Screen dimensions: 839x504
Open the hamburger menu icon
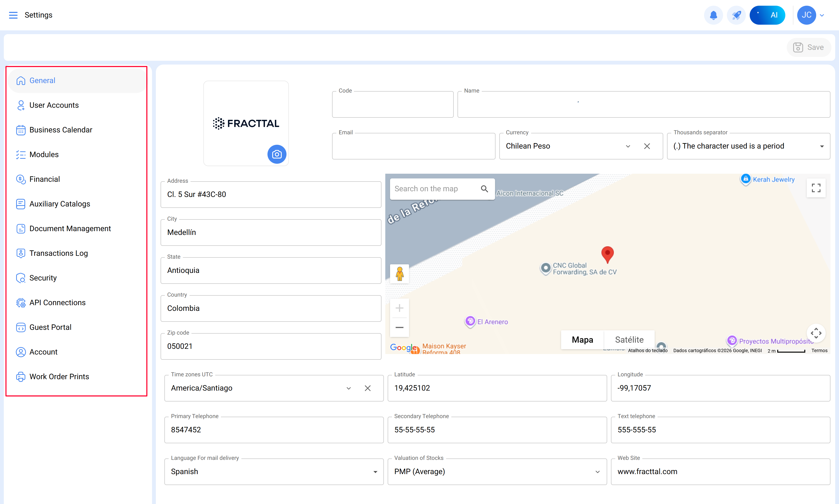pyautogui.click(x=13, y=15)
